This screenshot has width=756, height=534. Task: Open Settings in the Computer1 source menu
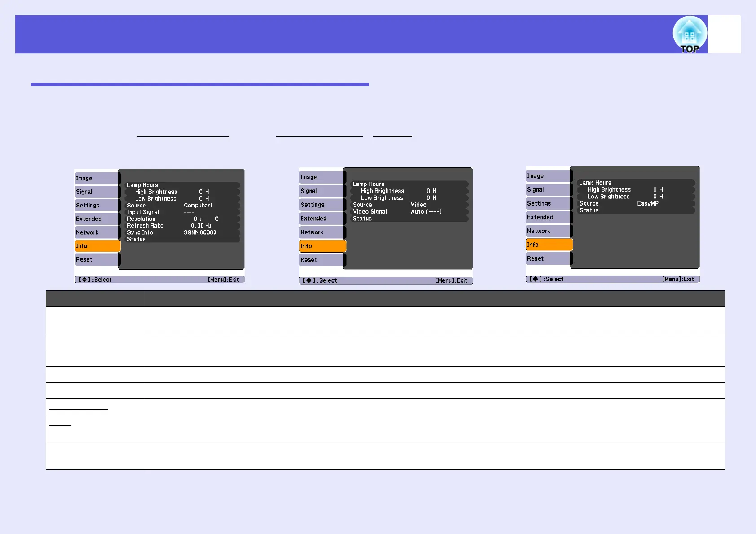tap(97, 205)
